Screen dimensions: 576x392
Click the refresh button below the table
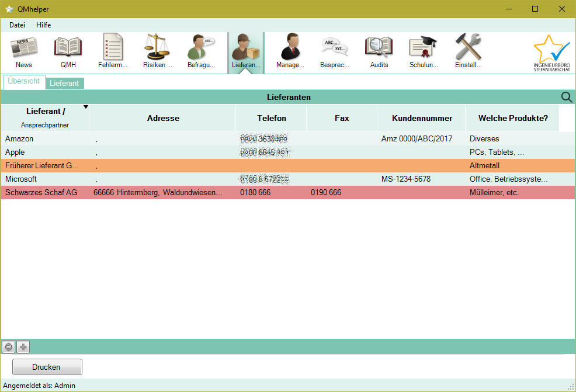coord(8,347)
